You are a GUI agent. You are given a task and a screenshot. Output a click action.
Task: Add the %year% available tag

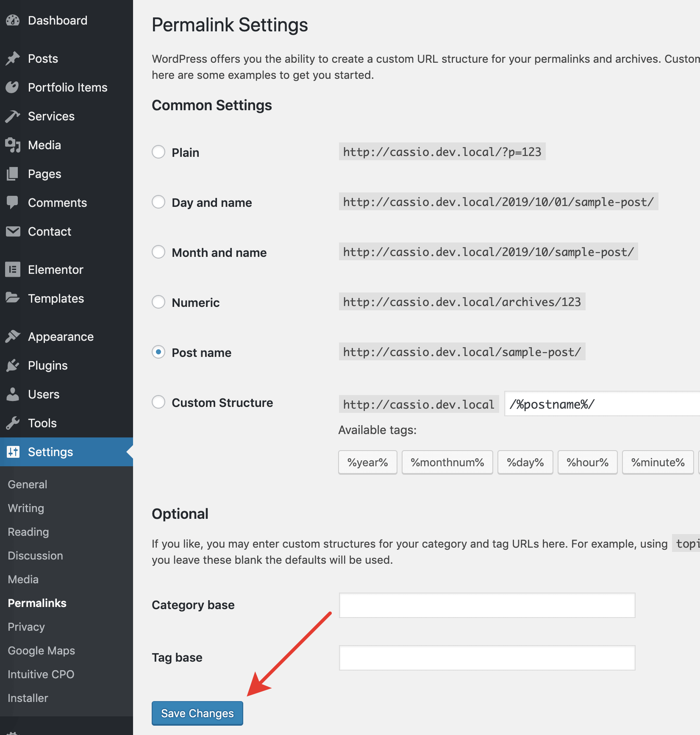[x=367, y=462]
